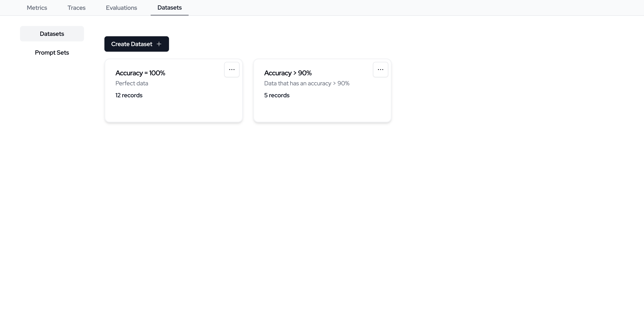Click the Accuracy = 100% title

coord(140,73)
